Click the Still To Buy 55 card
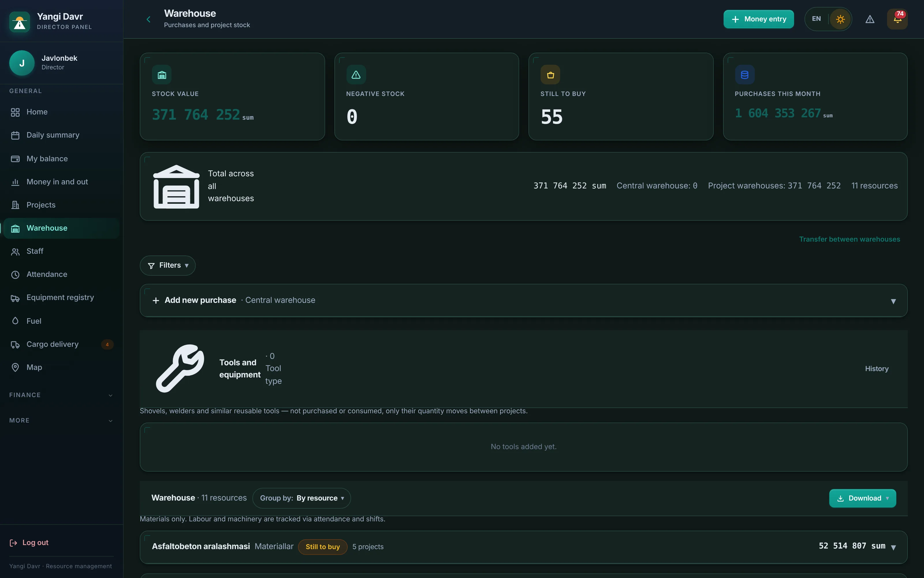Viewport: 924px width, 578px height. [x=621, y=96]
